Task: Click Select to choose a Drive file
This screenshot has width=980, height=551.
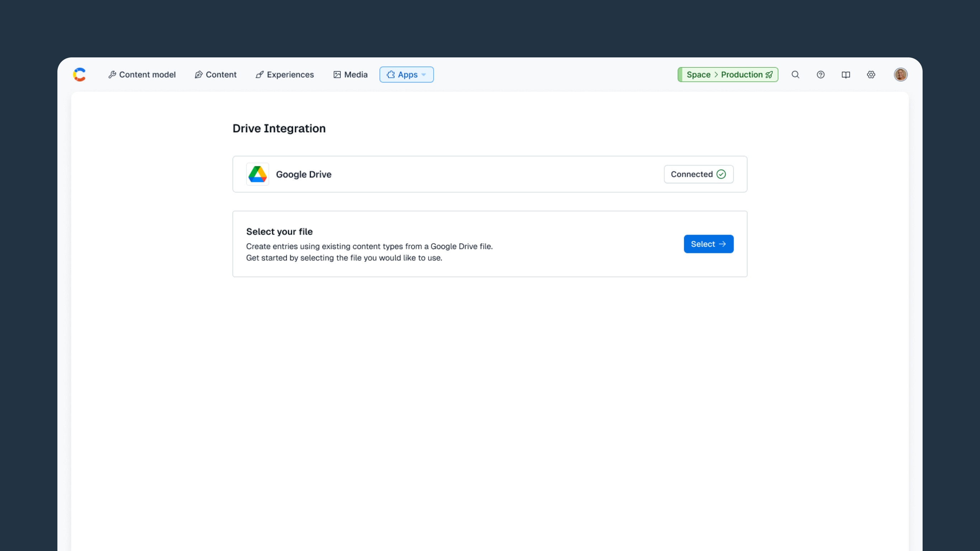Action: pos(708,244)
